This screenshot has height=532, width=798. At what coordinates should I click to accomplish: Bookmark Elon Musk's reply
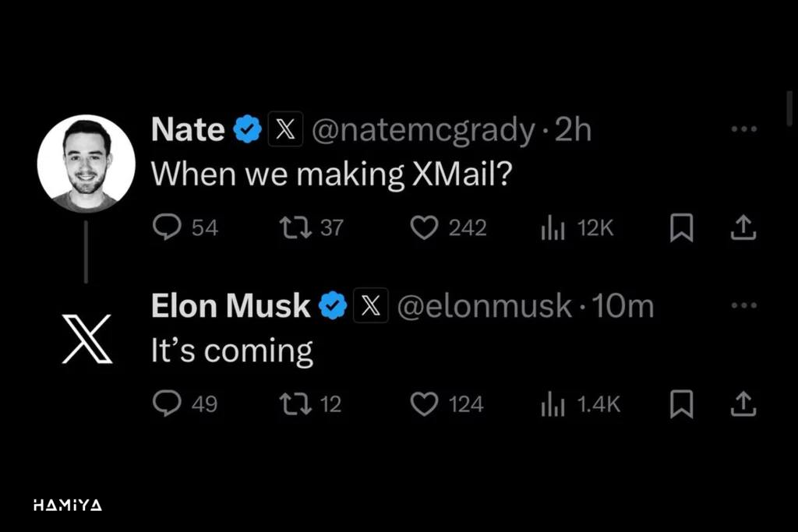click(x=681, y=403)
